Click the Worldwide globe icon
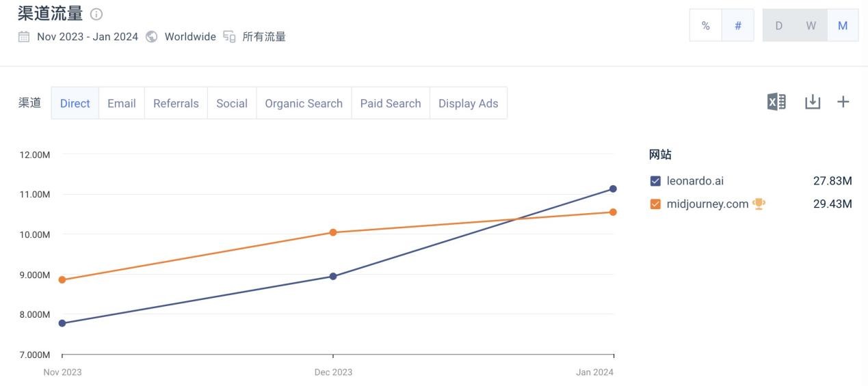Viewport: 868px width, 386px height. (x=152, y=37)
